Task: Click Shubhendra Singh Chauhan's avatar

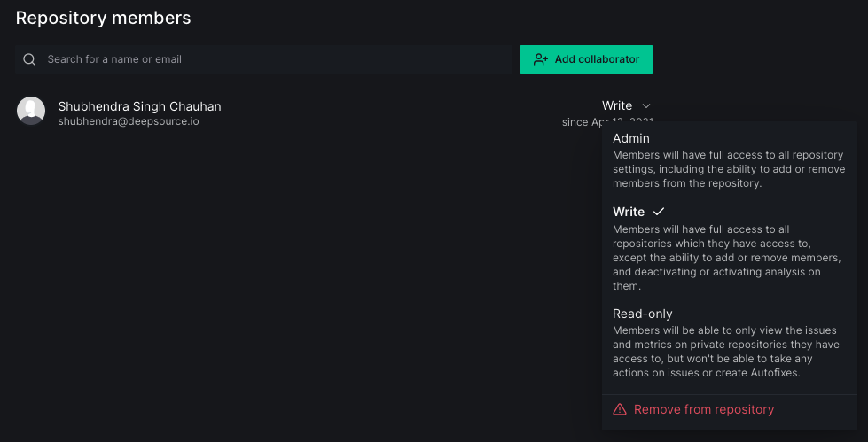Action: [31, 111]
